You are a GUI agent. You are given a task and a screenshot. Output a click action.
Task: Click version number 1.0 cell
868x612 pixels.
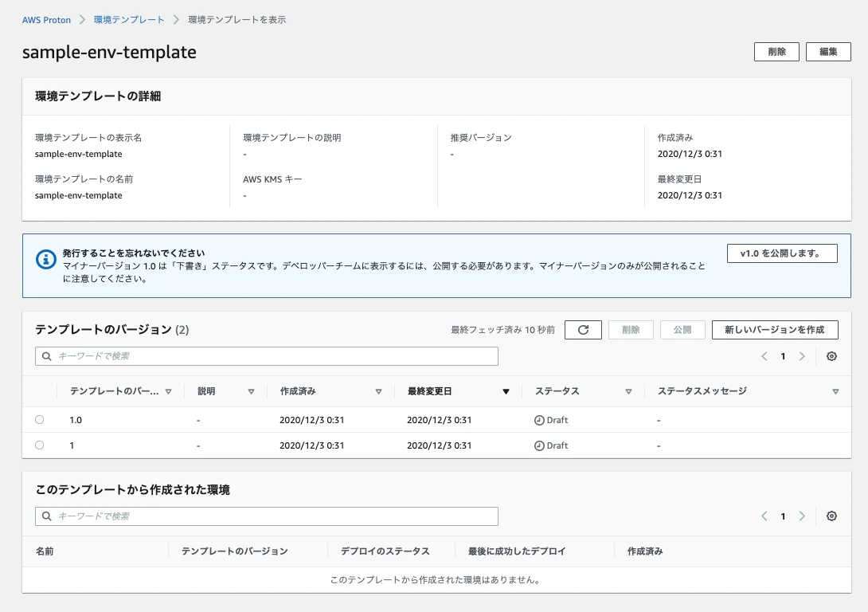coord(76,420)
